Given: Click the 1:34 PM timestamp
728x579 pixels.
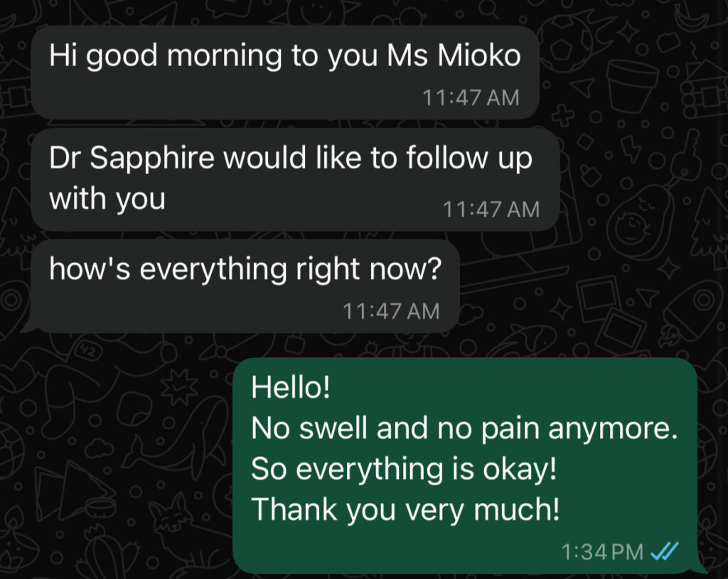Looking at the screenshot, I should 601,551.
